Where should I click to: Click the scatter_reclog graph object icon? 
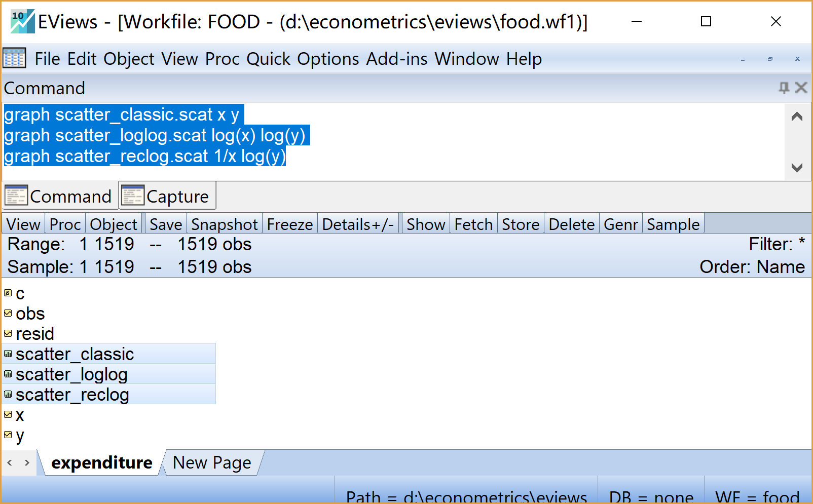8,395
